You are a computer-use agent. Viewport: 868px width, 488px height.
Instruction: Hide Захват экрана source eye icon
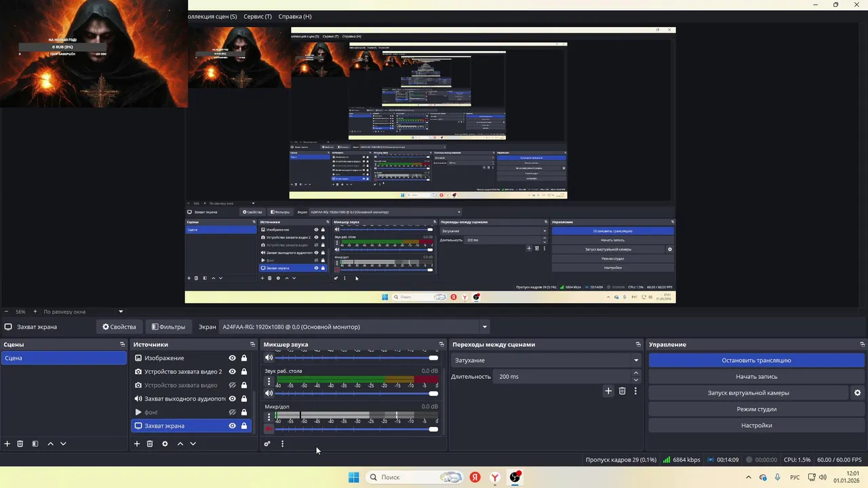point(232,426)
